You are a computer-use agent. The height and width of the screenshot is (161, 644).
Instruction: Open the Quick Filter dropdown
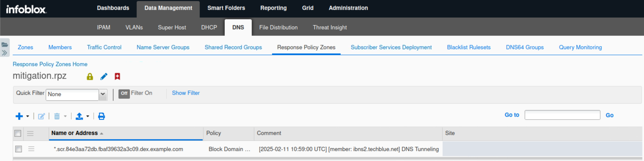tap(103, 94)
